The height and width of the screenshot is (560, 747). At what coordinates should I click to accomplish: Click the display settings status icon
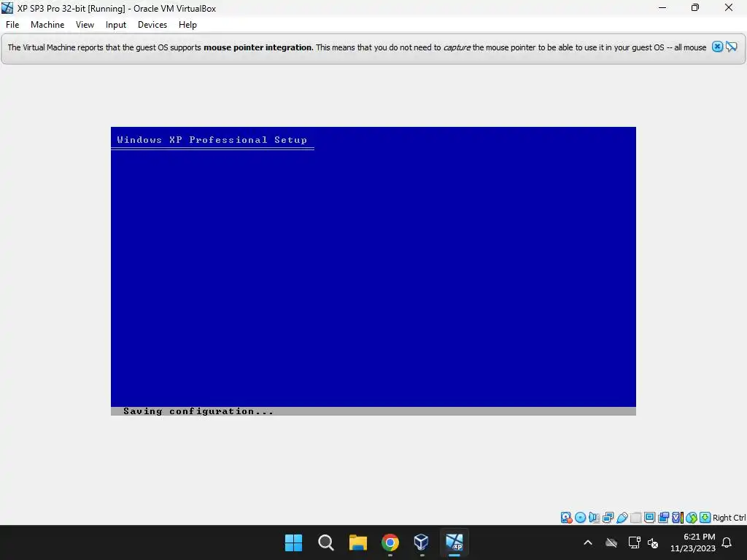[x=649, y=518]
